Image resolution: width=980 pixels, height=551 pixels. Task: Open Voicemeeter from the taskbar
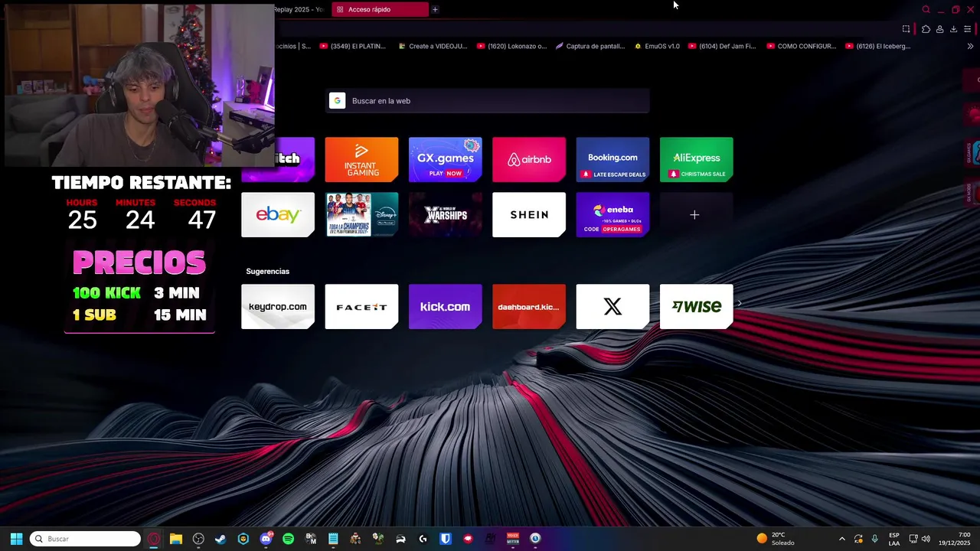(x=513, y=539)
